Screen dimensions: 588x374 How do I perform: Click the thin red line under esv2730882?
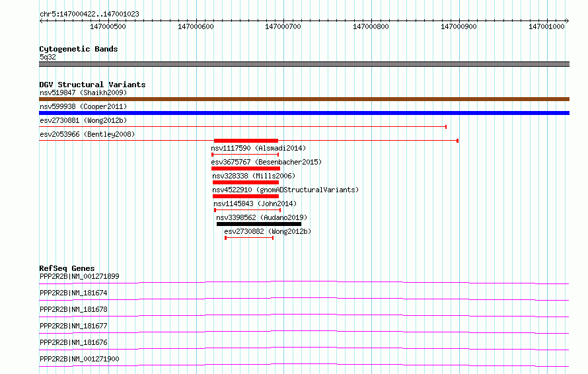(249, 238)
